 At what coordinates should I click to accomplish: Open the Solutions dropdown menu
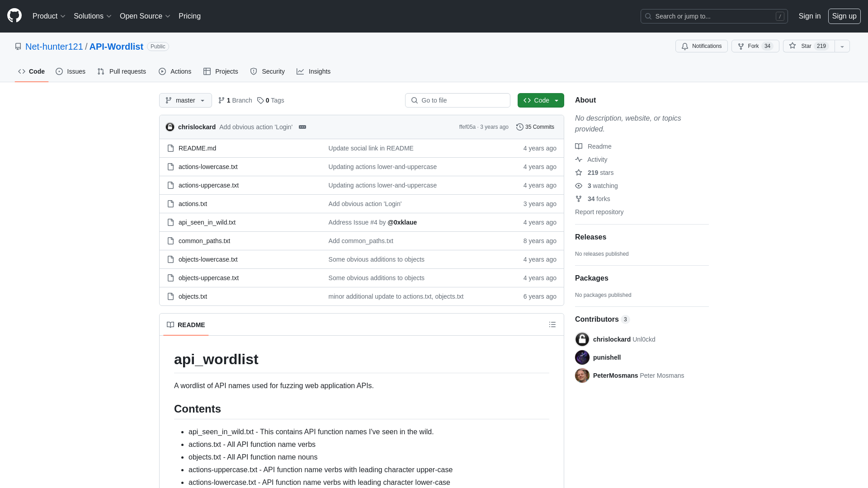click(x=93, y=16)
